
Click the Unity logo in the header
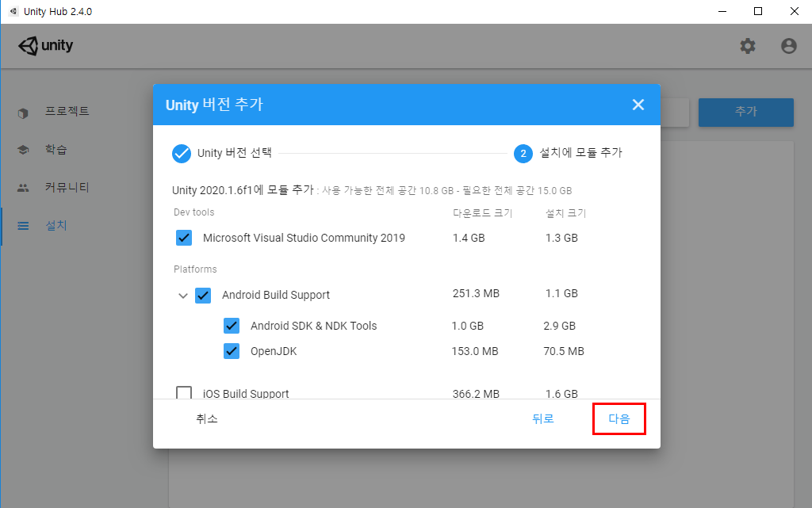45,45
